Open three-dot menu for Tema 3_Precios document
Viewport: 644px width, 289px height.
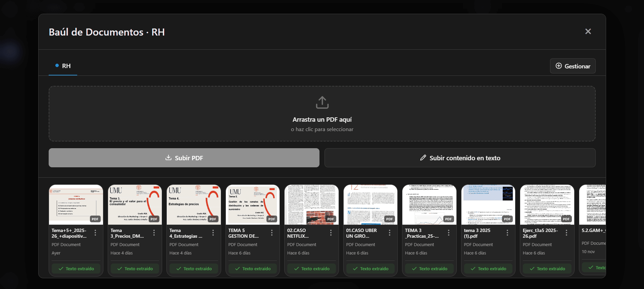[154, 233]
